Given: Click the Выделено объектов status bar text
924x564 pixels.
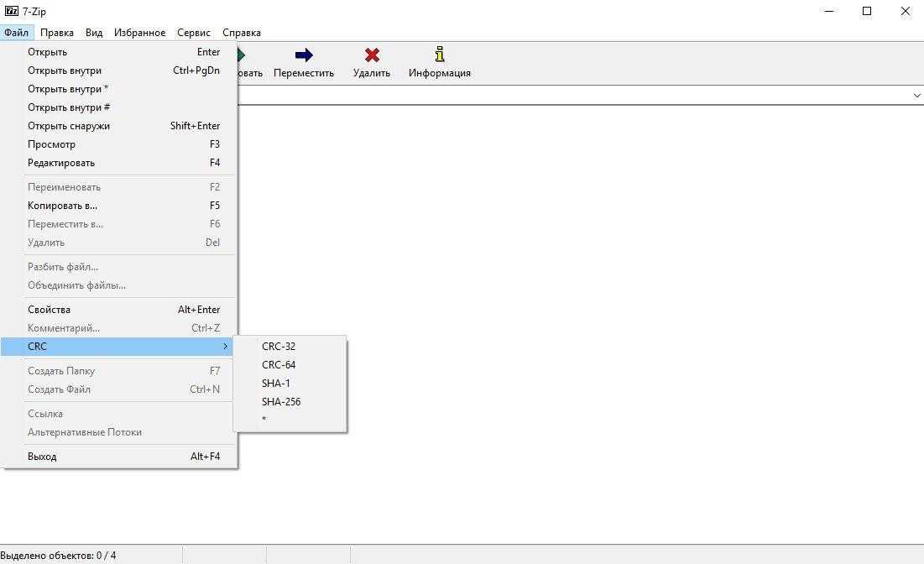Looking at the screenshot, I should (x=59, y=556).
